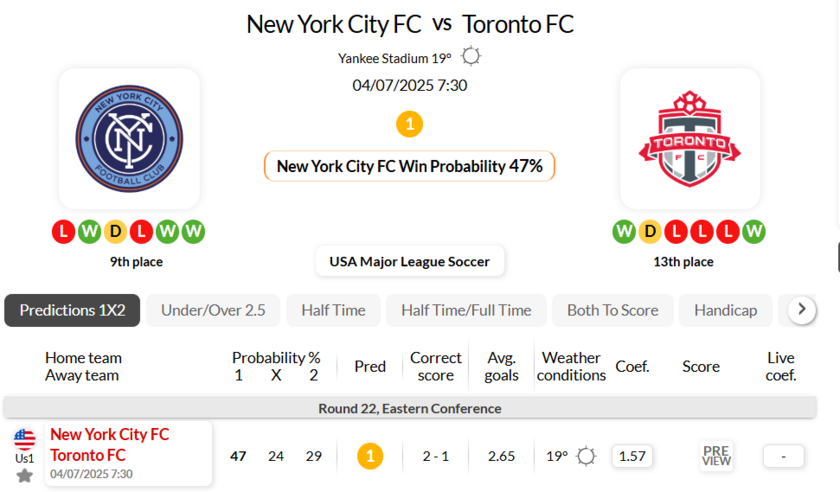Switch to the Under/Over 2.5 tab
The width and height of the screenshot is (840, 492).
(x=213, y=310)
